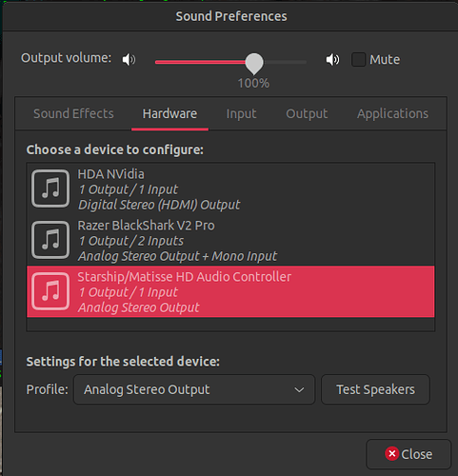Click the HDA NVidia device music icon

tap(50, 188)
